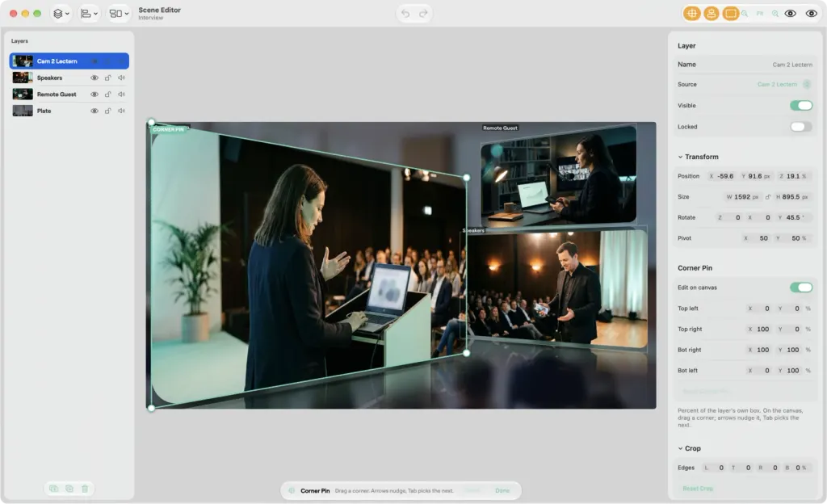Select the Plate layer row
This screenshot has height=504, width=827.
(69, 111)
